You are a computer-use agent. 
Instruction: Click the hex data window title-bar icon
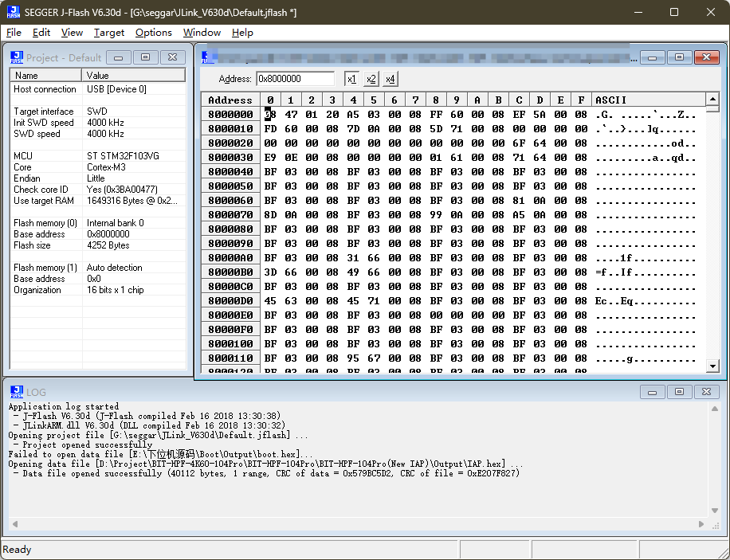pyautogui.click(x=206, y=57)
